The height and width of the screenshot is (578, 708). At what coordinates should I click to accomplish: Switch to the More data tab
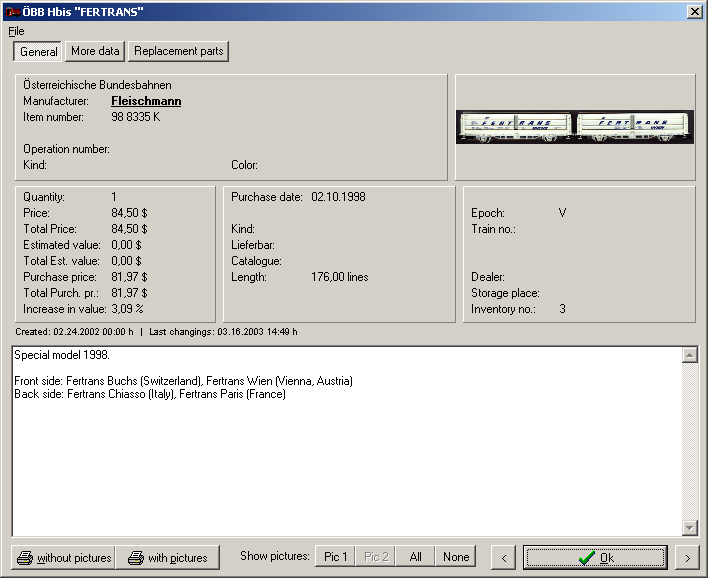click(95, 51)
